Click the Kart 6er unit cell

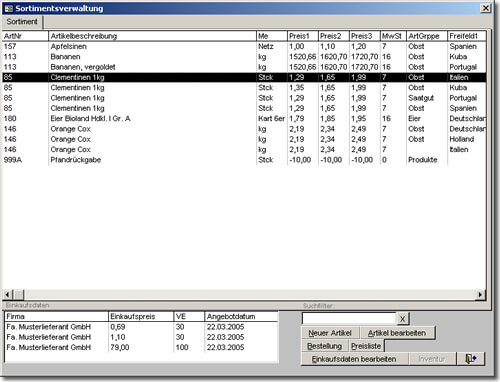pyautogui.click(x=271, y=119)
